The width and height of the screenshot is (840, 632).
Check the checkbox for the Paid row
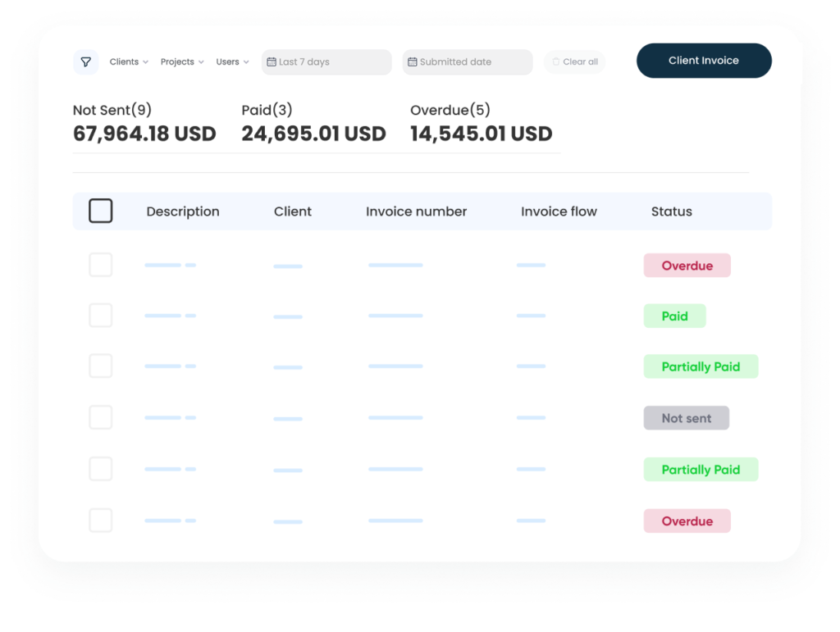(x=100, y=316)
